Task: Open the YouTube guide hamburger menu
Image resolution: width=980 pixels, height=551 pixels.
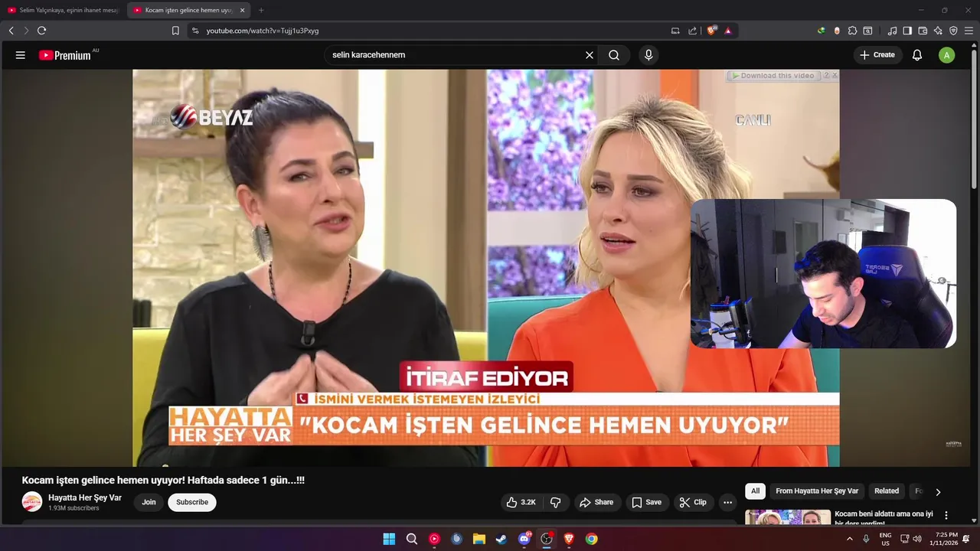Action: click(x=21, y=55)
